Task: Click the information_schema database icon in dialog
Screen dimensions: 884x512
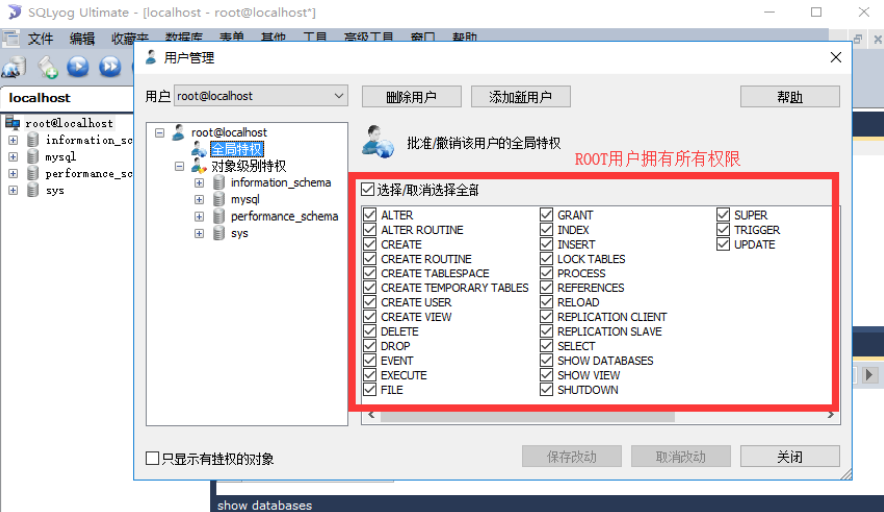Action: click(219, 183)
